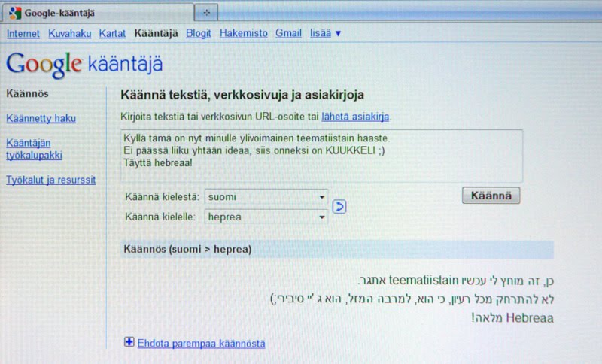The height and width of the screenshot is (364, 602).
Task: Click the Käännä button
Action: pos(491,196)
